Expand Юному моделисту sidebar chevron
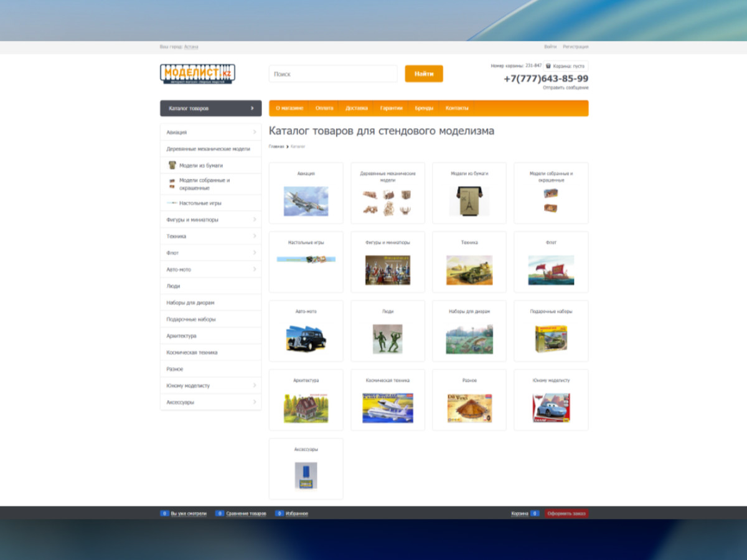 tap(255, 385)
